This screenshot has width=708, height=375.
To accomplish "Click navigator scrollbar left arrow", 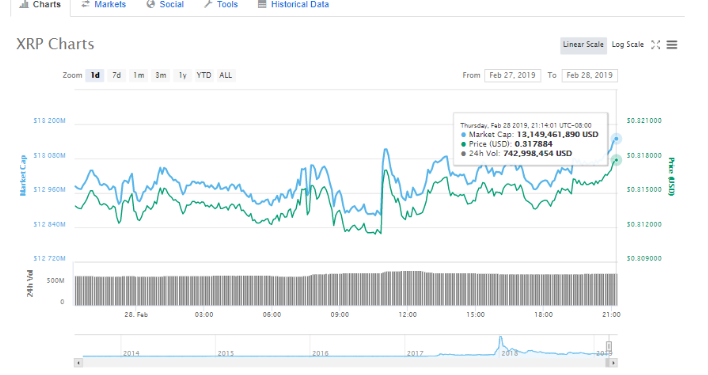I will click(x=79, y=362).
